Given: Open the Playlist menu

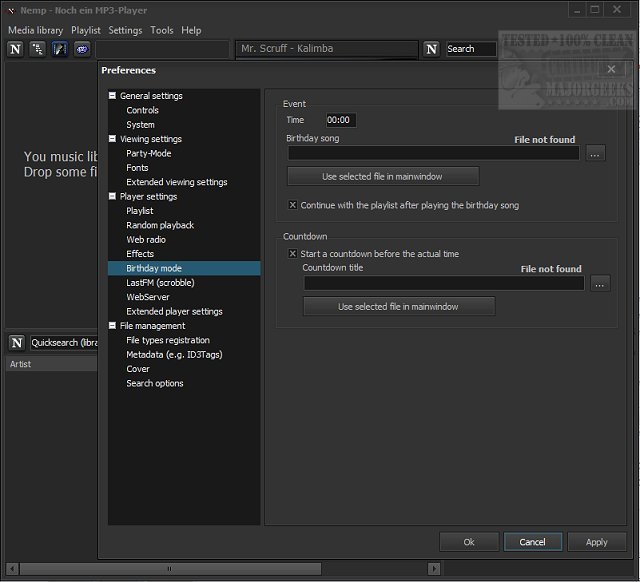Looking at the screenshot, I should (x=85, y=30).
